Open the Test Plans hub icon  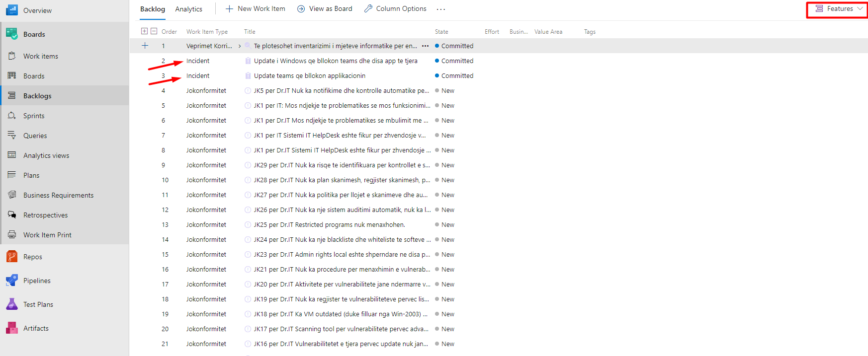12,304
